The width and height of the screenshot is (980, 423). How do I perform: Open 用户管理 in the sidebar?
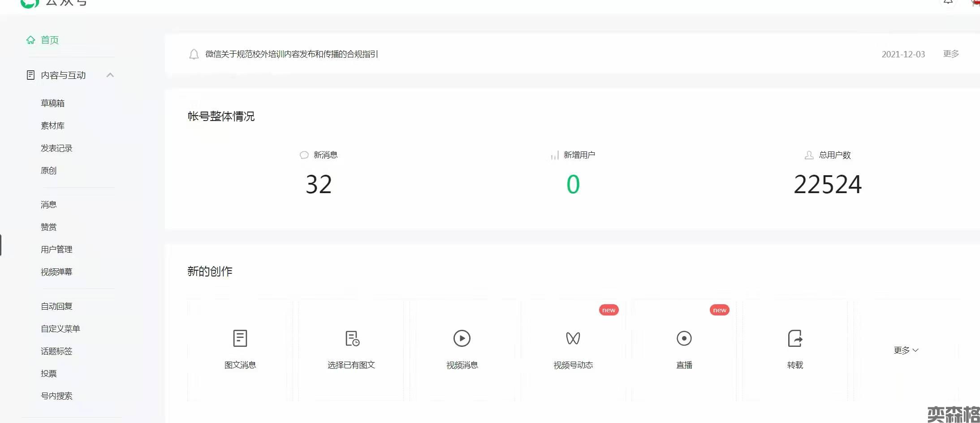56,249
